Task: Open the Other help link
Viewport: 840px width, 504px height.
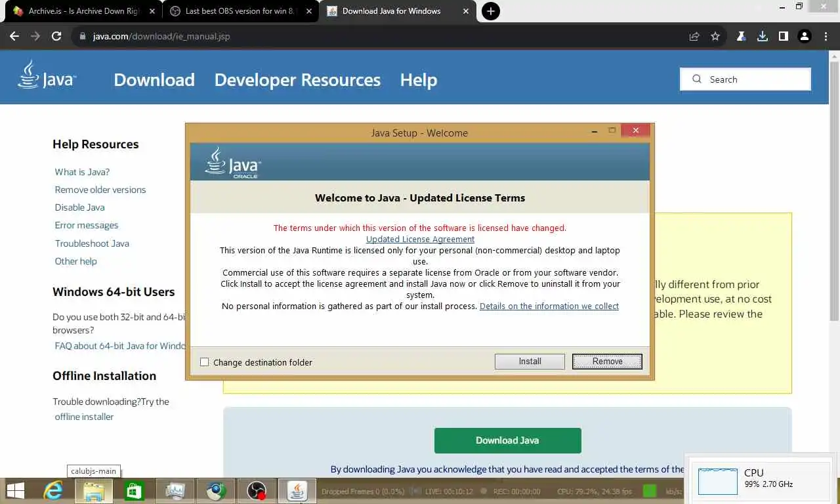Action: click(x=75, y=261)
